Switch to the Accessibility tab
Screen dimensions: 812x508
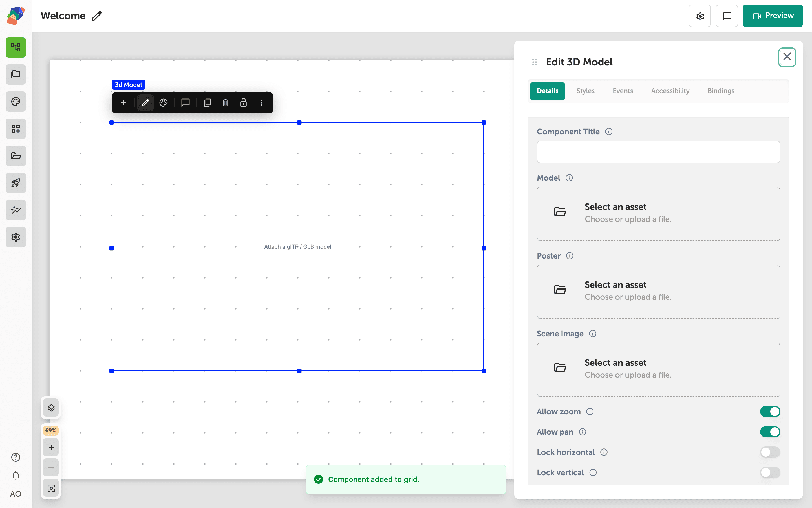point(670,91)
